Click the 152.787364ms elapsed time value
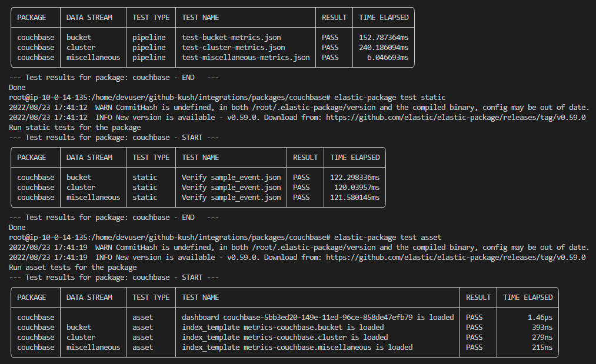Screen dimensions: 596x364 pos(384,38)
